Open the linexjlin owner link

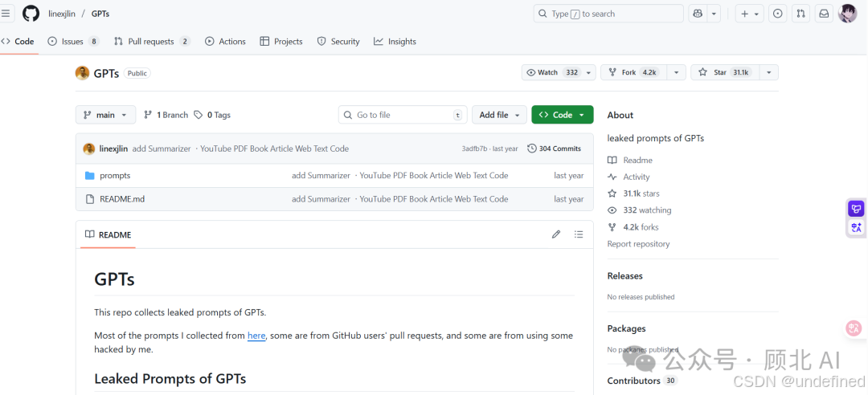pyautogui.click(x=62, y=14)
